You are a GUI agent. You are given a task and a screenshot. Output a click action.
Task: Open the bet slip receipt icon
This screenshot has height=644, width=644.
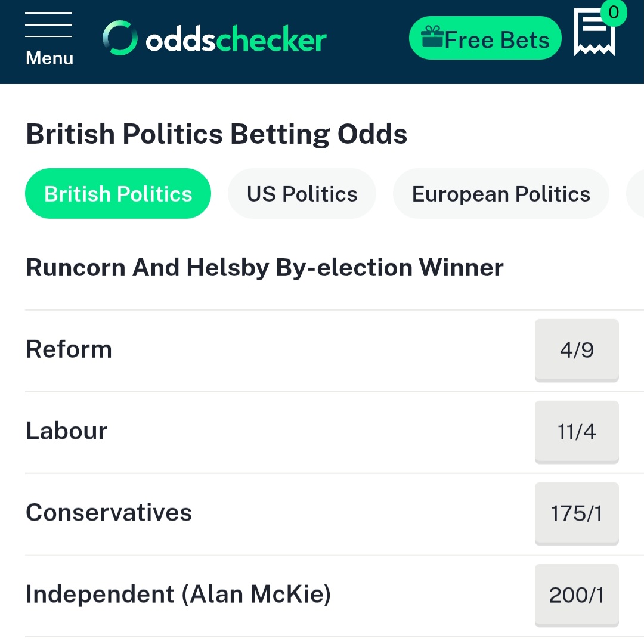tap(595, 32)
